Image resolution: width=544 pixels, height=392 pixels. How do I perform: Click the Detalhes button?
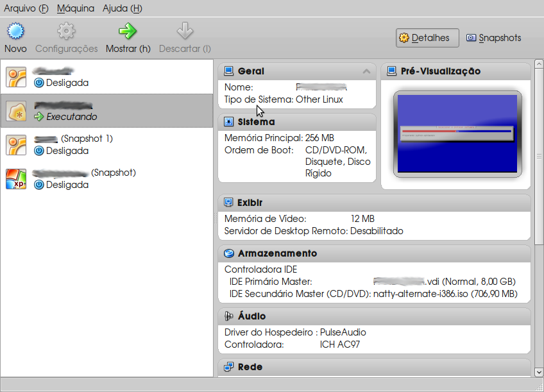coord(427,37)
